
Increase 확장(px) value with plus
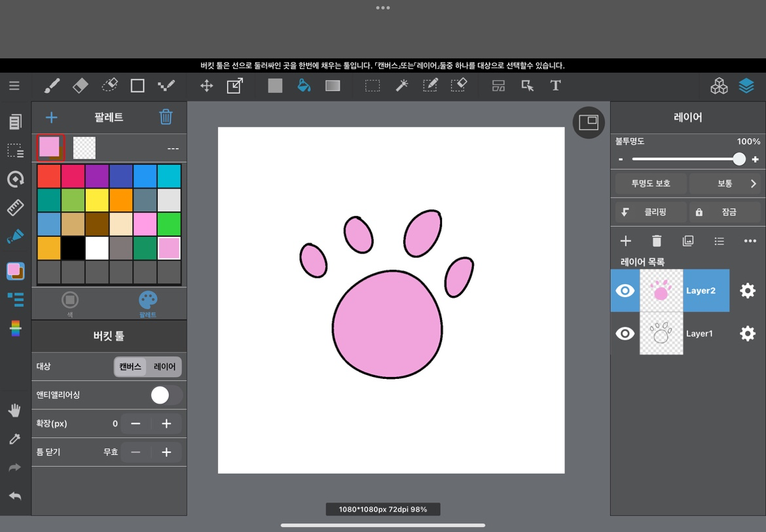(166, 424)
